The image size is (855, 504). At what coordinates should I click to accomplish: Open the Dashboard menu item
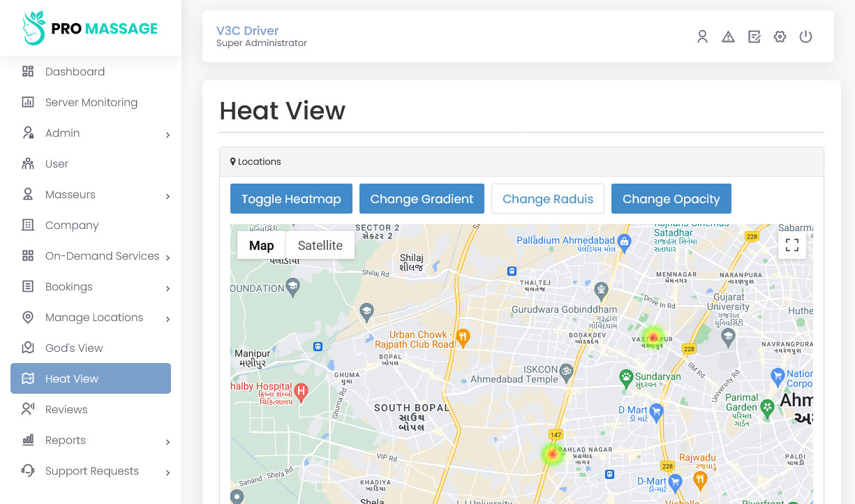(91, 71)
